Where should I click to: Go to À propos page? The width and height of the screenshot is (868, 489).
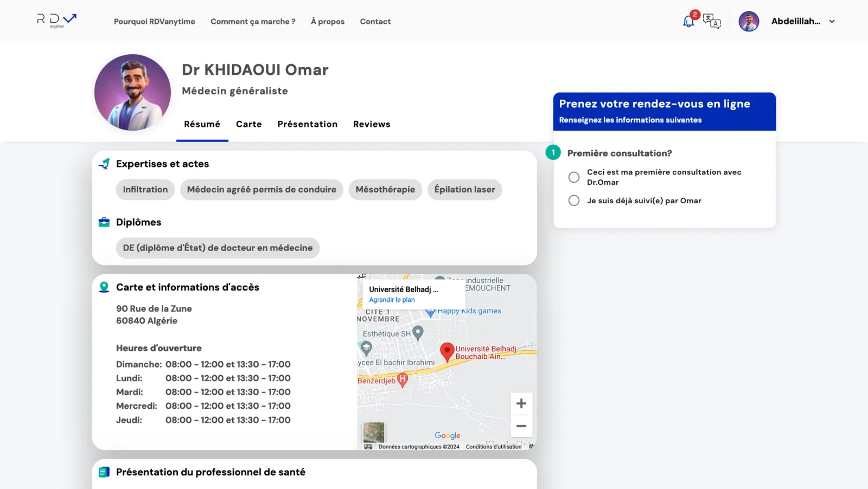click(328, 22)
